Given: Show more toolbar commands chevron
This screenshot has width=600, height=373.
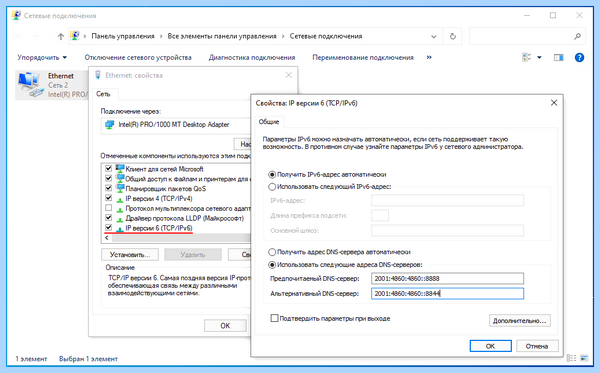Looking at the screenshot, I should pyautogui.click(x=429, y=57).
